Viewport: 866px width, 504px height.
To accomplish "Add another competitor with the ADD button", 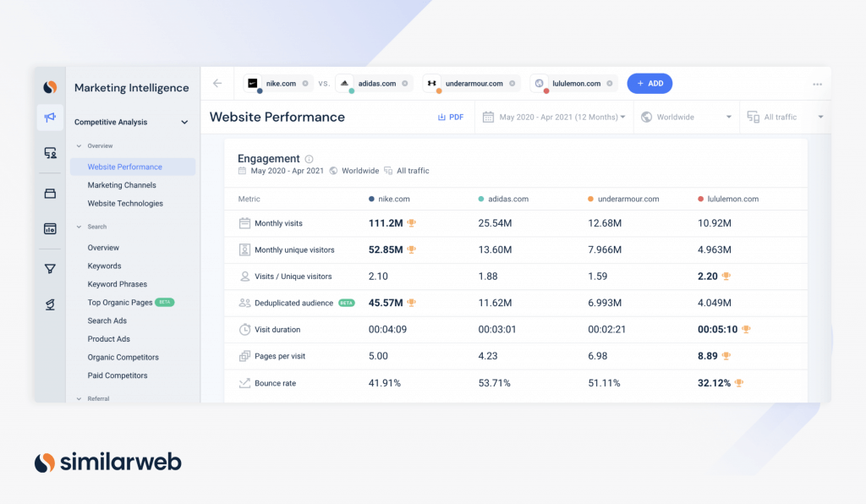I will pyautogui.click(x=649, y=84).
